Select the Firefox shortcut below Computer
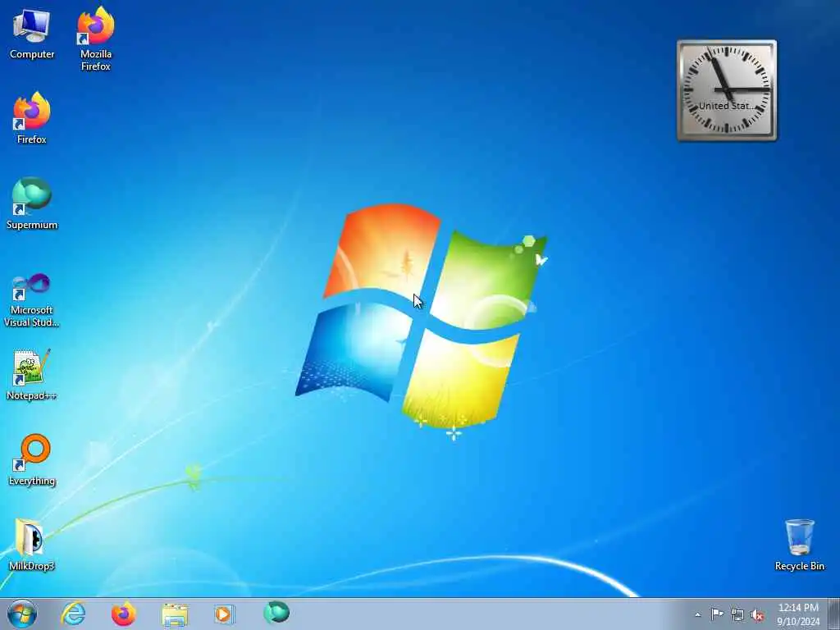 32,119
